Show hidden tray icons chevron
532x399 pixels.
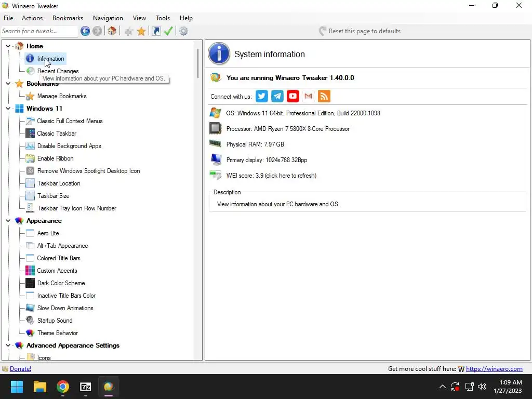point(443,387)
